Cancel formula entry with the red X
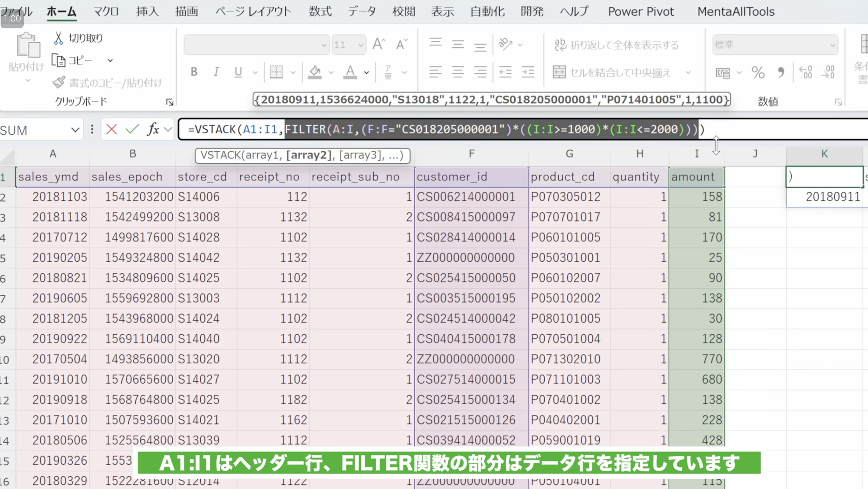 [112, 129]
